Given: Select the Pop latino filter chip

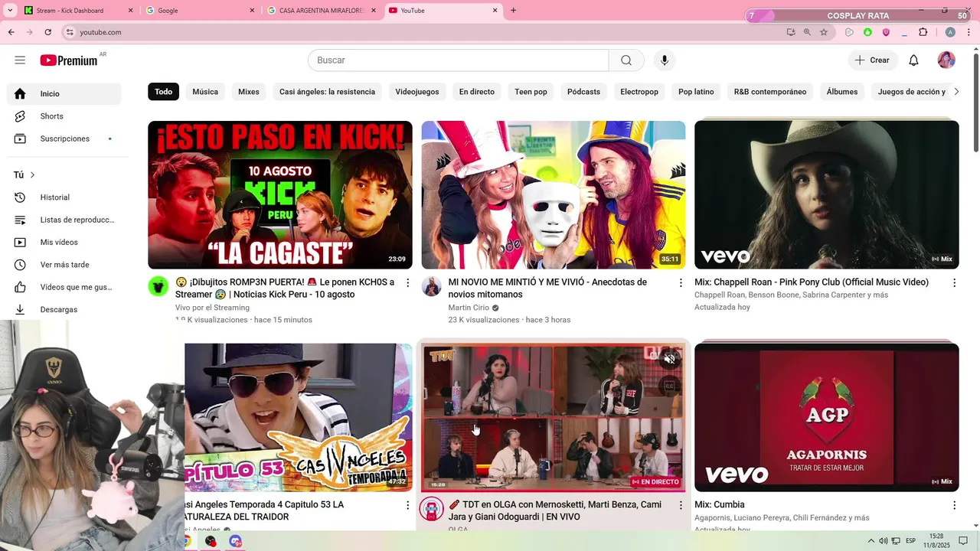Looking at the screenshot, I should (x=696, y=92).
